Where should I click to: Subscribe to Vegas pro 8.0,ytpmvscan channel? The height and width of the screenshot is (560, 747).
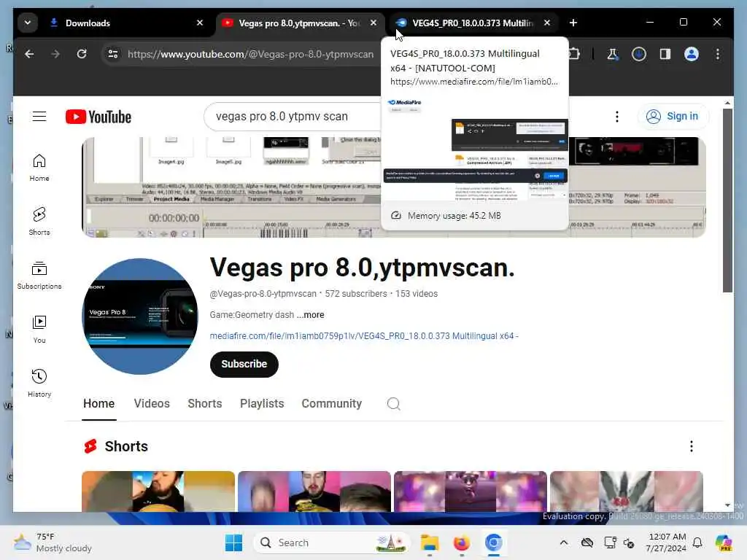coord(244,365)
